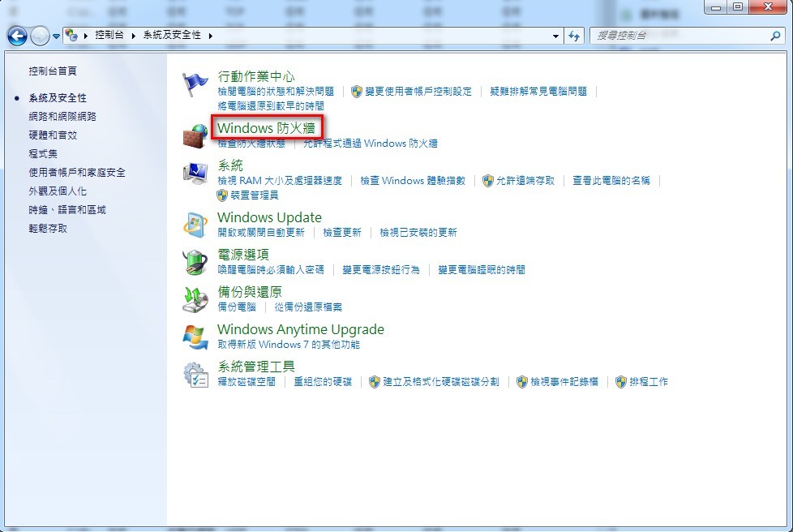Expand arrow after 控制台 in breadcrumb

pos(134,36)
